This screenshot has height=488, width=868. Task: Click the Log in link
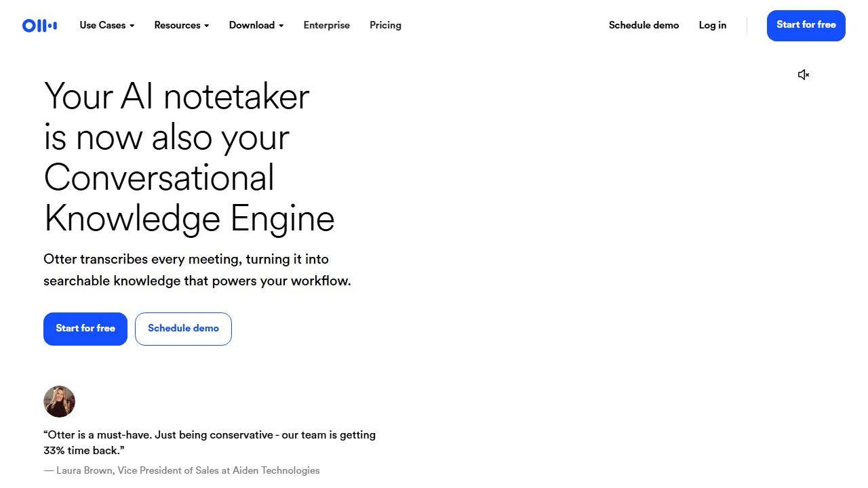click(x=713, y=25)
